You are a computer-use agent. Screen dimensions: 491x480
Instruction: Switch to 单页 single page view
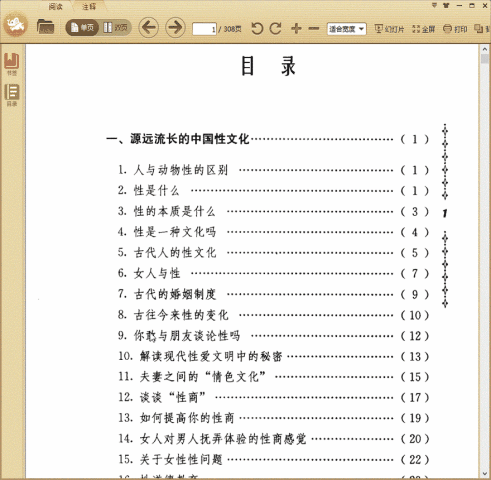tap(82, 28)
